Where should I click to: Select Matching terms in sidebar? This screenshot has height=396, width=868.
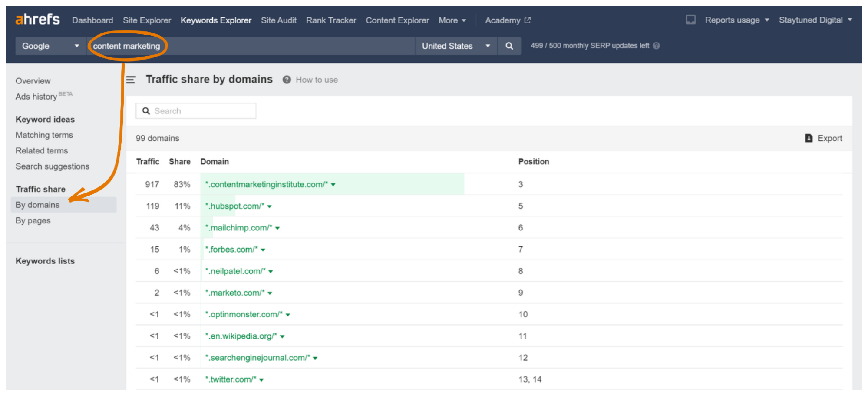(x=44, y=135)
